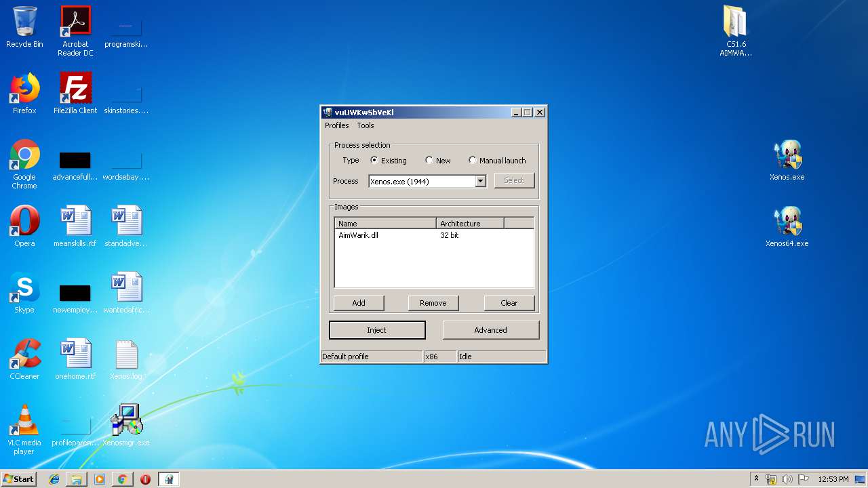868x488 pixels.
Task: Open Firefox desktop shortcut
Action: [24, 94]
